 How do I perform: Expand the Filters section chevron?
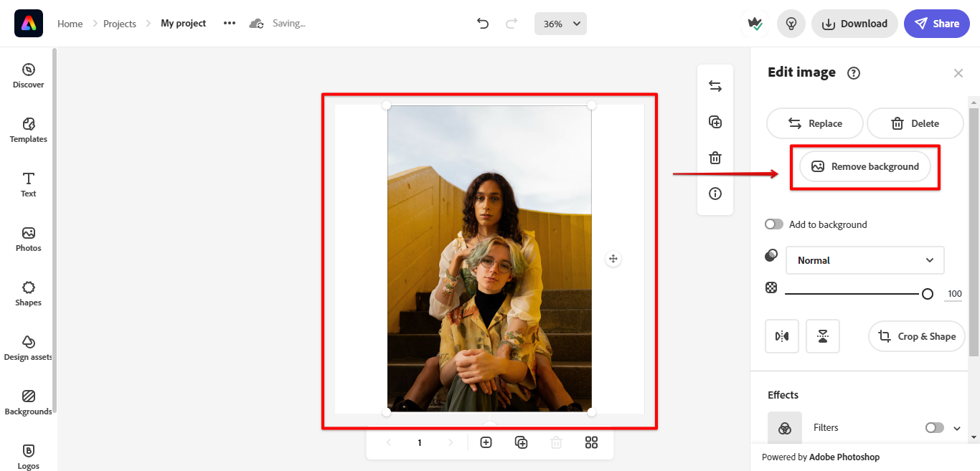tap(956, 427)
